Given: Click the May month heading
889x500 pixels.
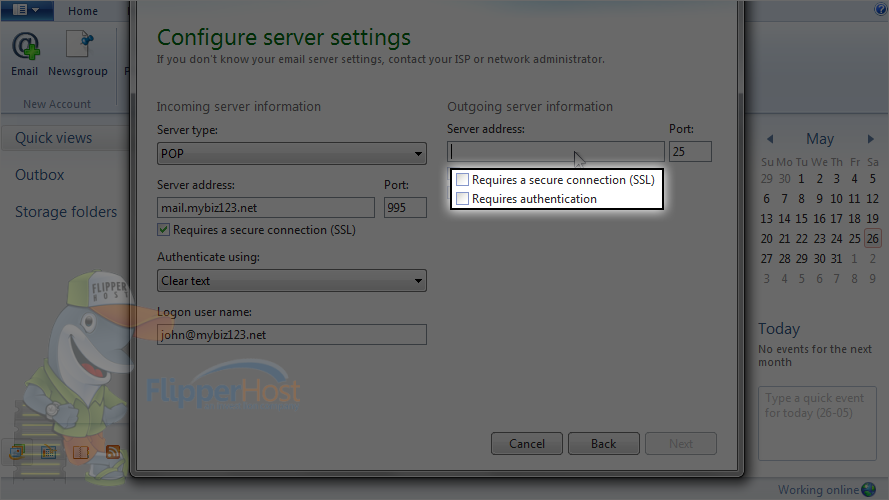Looking at the screenshot, I should [x=820, y=139].
